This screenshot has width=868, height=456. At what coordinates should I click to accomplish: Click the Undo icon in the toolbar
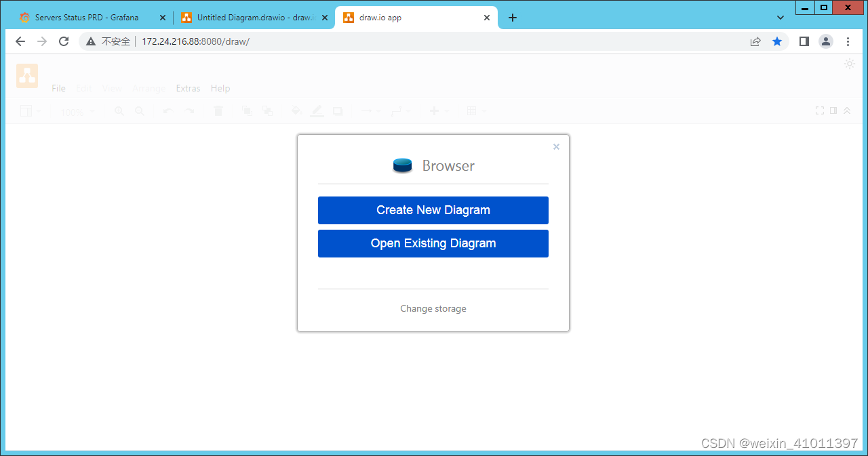click(x=167, y=110)
